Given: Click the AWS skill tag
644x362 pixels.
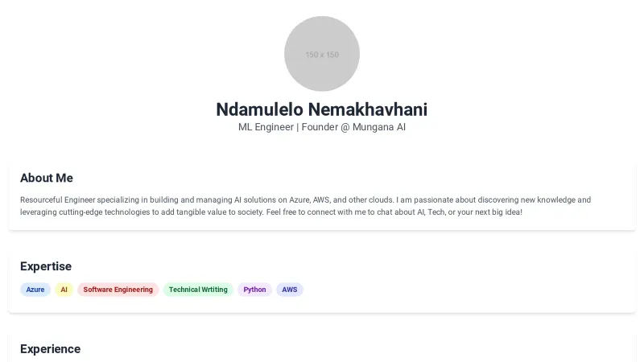Looking at the screenshot, I should (290, 290).
